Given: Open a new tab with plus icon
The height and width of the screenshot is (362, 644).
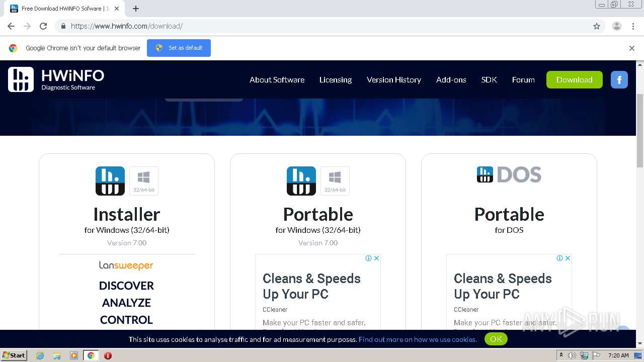Looking at the screenshot, I should [x=136, y=9].
